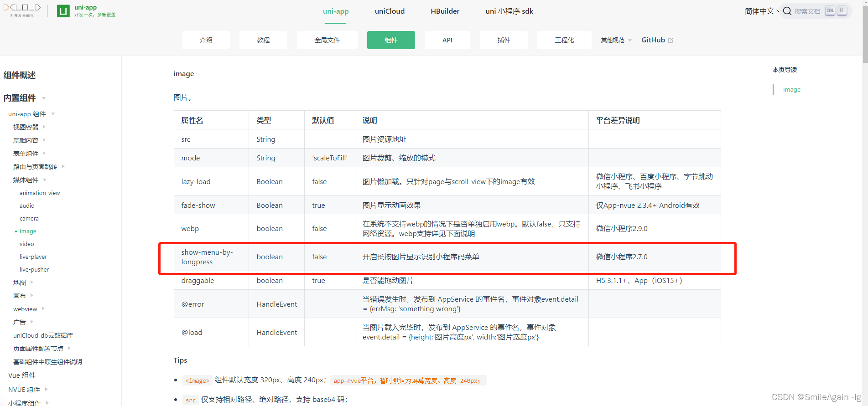Open the 简体中文 language dropdown

[762, 11]
